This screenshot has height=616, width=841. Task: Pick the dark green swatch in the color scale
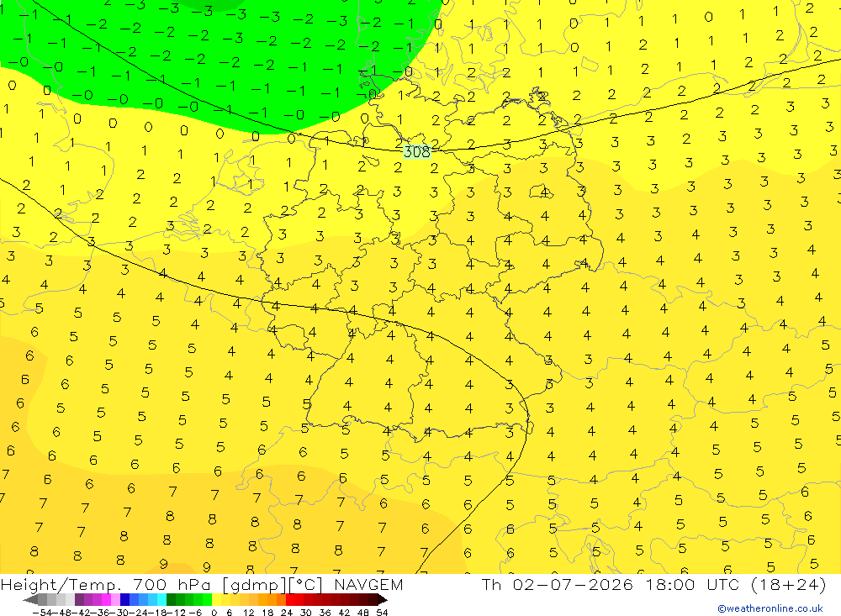pyautogui.click(x=171, y=600)
